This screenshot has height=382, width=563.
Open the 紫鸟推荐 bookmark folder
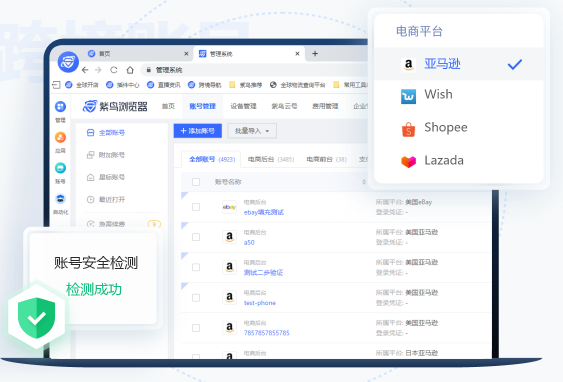[246, 85]
